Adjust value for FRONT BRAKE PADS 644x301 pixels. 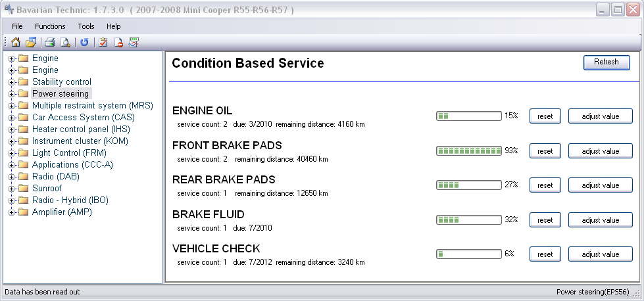601,151
